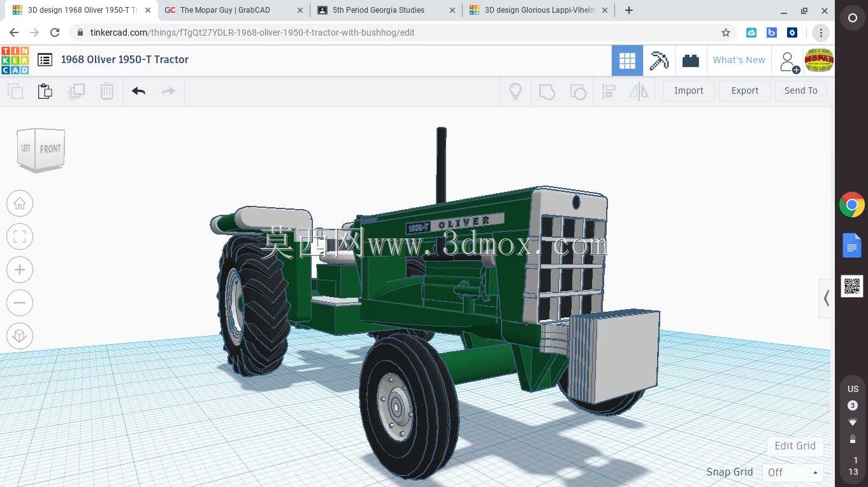This screenshot has height=487, width=868.
Task: Click the Group shapes icon
Action: (x=547, y=91)
